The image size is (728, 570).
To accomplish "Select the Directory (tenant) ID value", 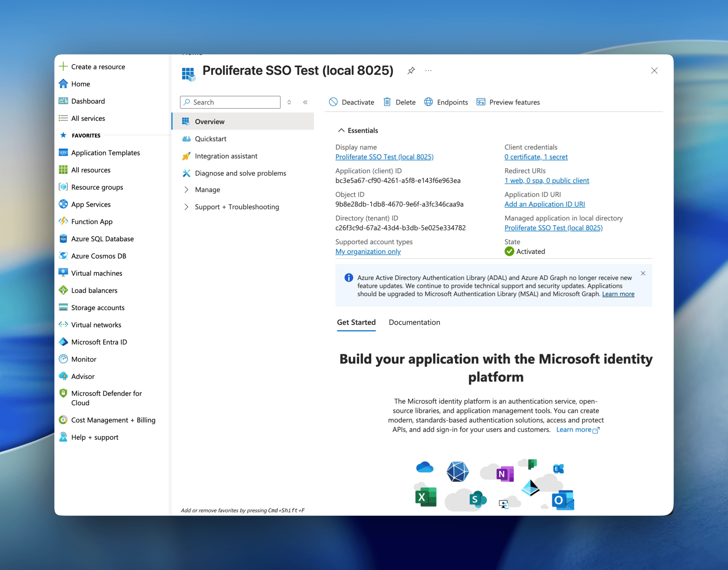I will (400, 227).
